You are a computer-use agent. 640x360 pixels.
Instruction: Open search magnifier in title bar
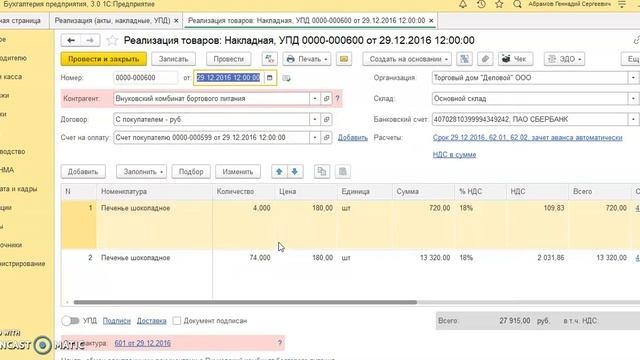click(x=517, y=4)
